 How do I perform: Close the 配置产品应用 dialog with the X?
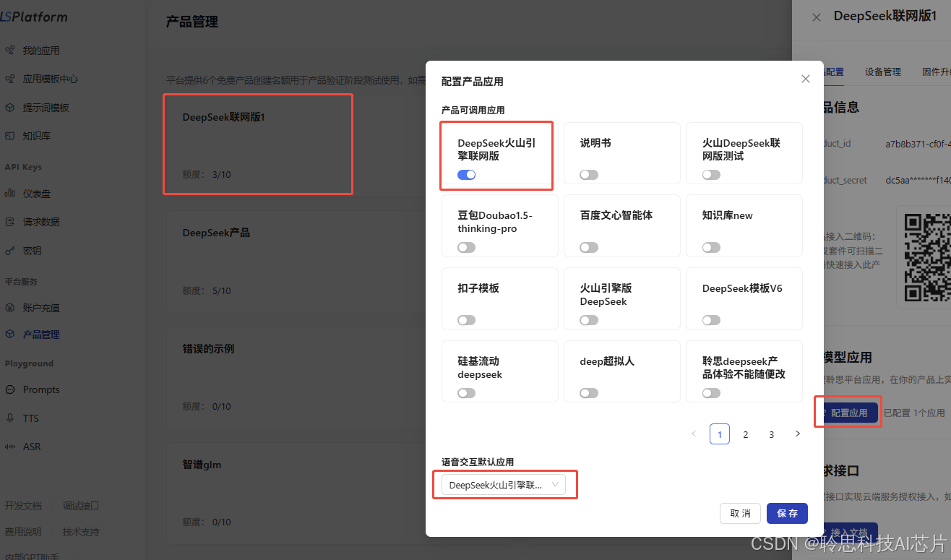pos(806,79)
